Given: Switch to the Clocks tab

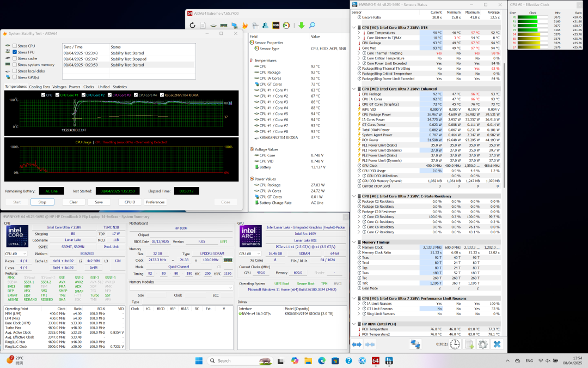Looking at the screenshot, I should point(89,87).
